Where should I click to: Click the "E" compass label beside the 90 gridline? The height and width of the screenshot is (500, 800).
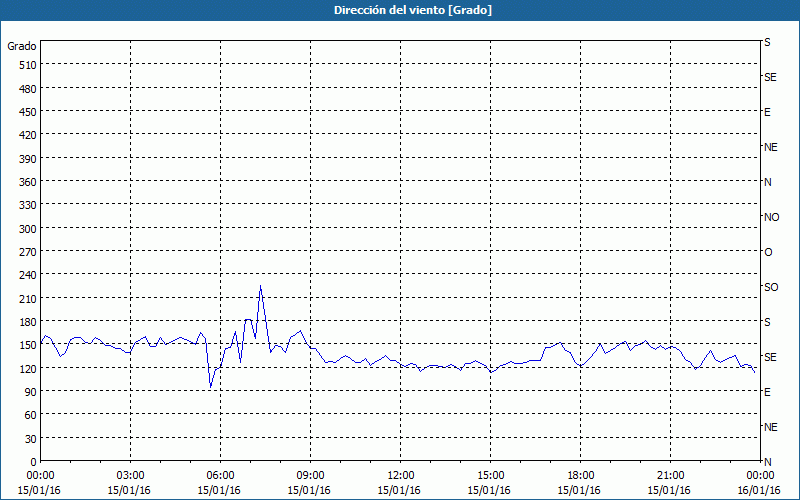[x=767, y=392]
